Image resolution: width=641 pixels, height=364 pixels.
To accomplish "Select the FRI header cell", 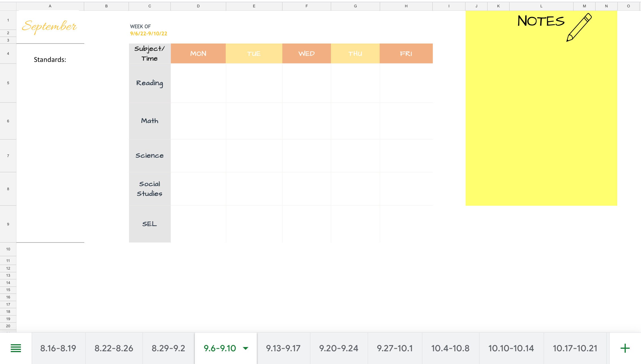I will click(406, 53).
